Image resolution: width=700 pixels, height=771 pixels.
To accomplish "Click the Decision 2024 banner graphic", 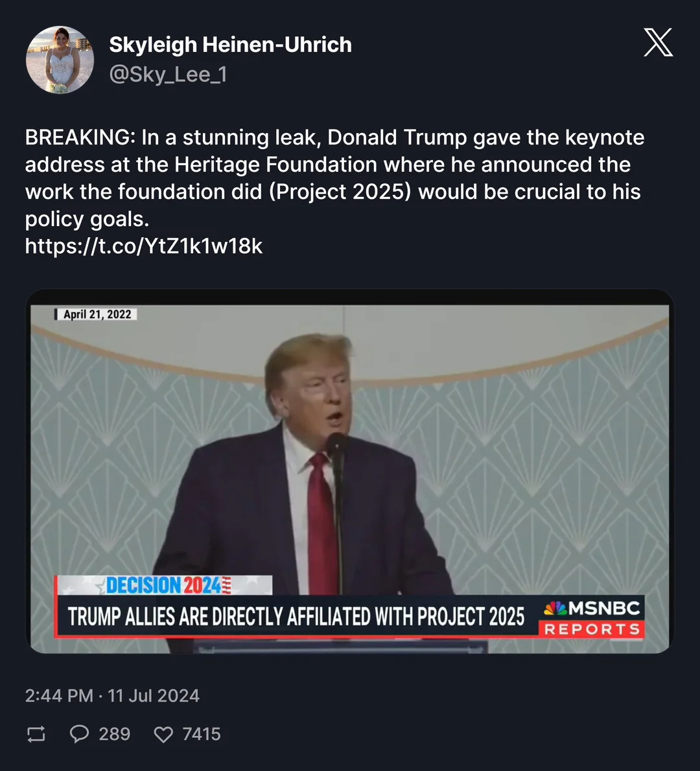I will (x=164, y=585).
